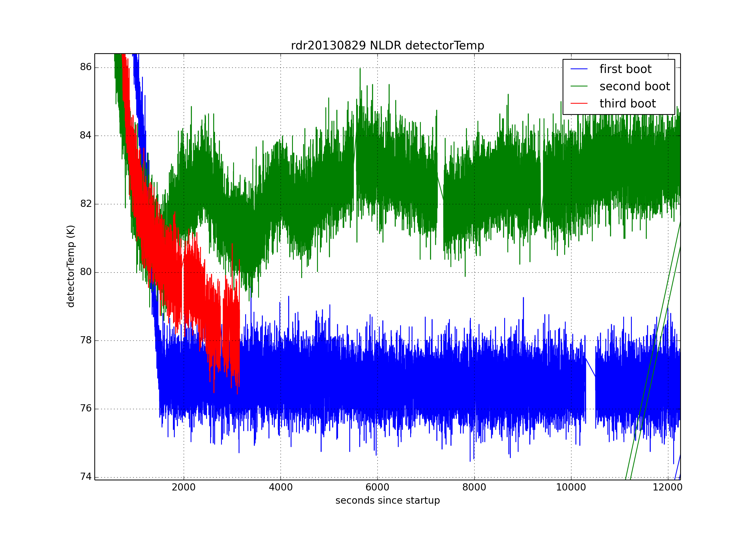The image size is (756, 533).
Task: Click the green second boot legend line
Action: pos(579,86)
